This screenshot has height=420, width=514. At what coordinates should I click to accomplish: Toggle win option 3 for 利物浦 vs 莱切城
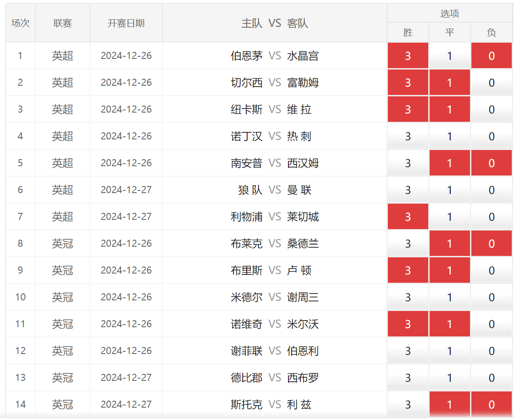(408, 216)
